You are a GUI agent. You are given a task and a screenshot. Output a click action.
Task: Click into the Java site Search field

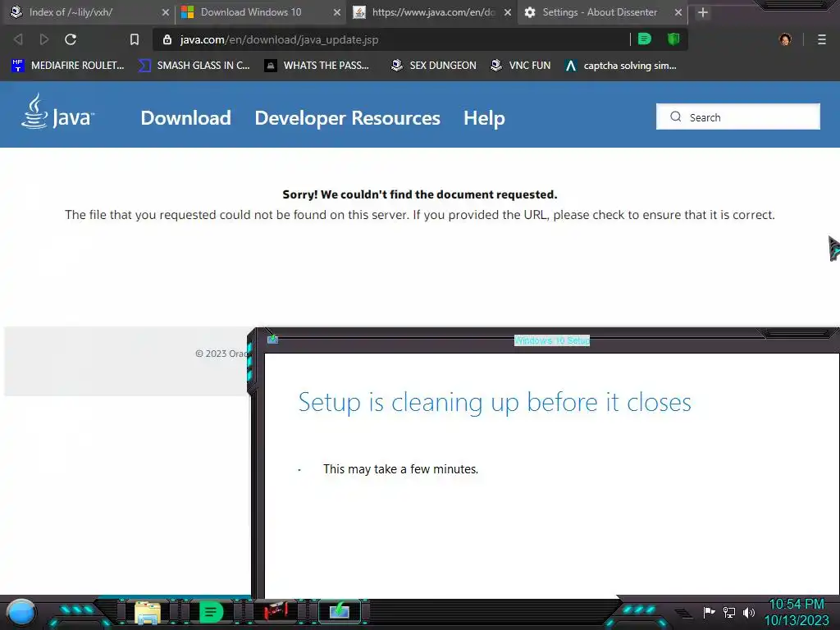point(738,116)
